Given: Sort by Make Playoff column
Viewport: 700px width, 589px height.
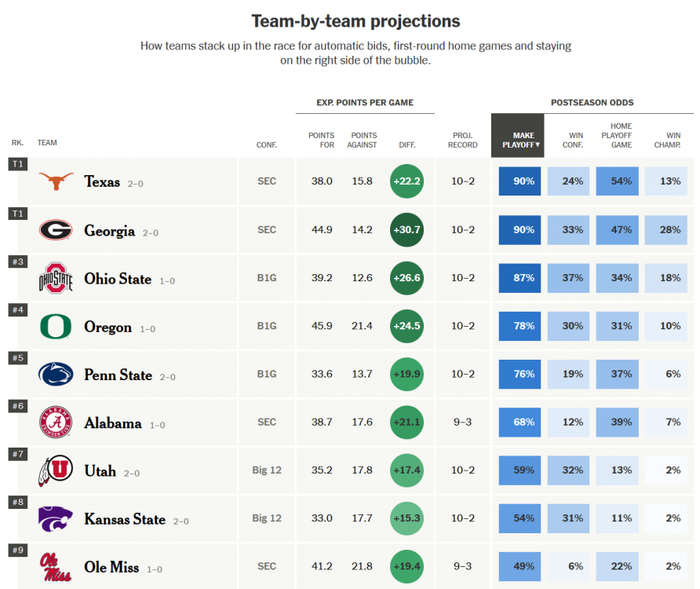Looking at the screenshot, I should pos(518,140).
